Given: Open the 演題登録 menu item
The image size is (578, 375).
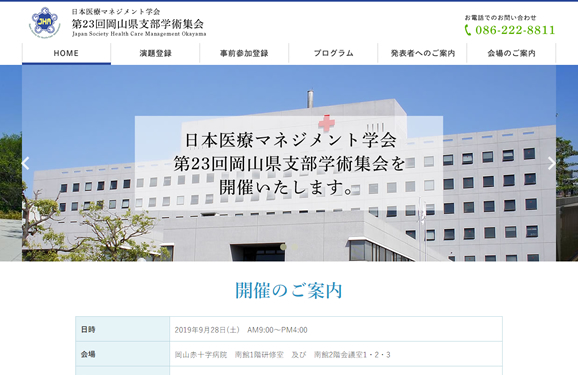Looking at the screenshot, I should coord(156,53).
